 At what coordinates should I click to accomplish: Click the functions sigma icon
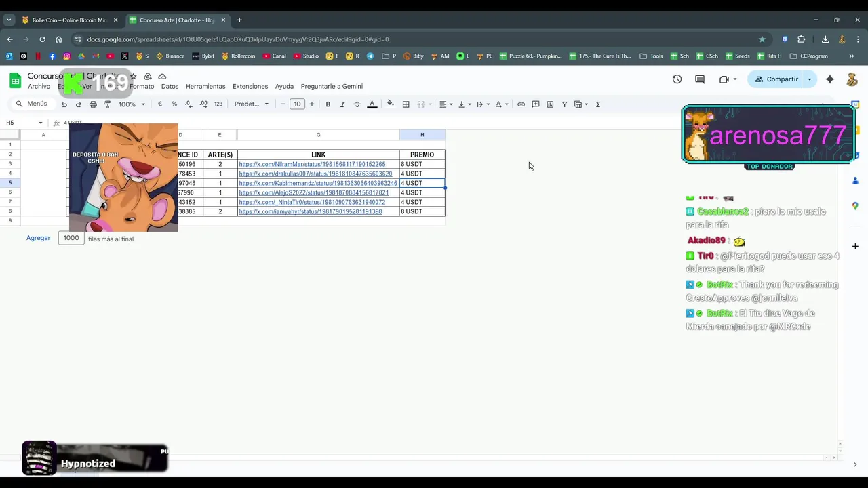(x=597, y=104)
